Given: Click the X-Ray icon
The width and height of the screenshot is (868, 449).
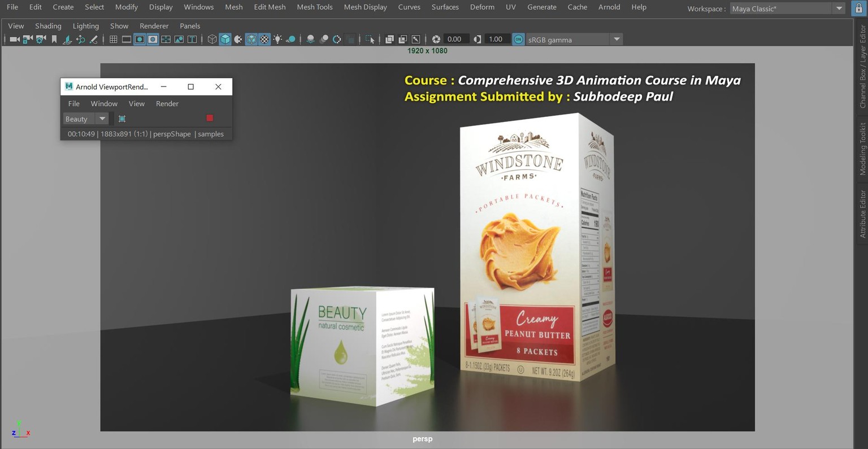Looking at the screenshot, I should tap(389, 40).
